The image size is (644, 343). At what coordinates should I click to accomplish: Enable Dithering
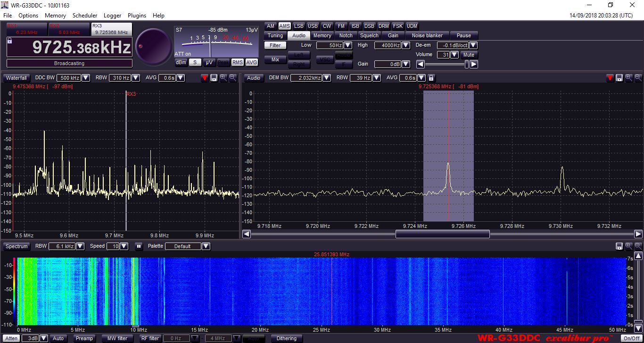pyautogui.click(x=287, y=338)
